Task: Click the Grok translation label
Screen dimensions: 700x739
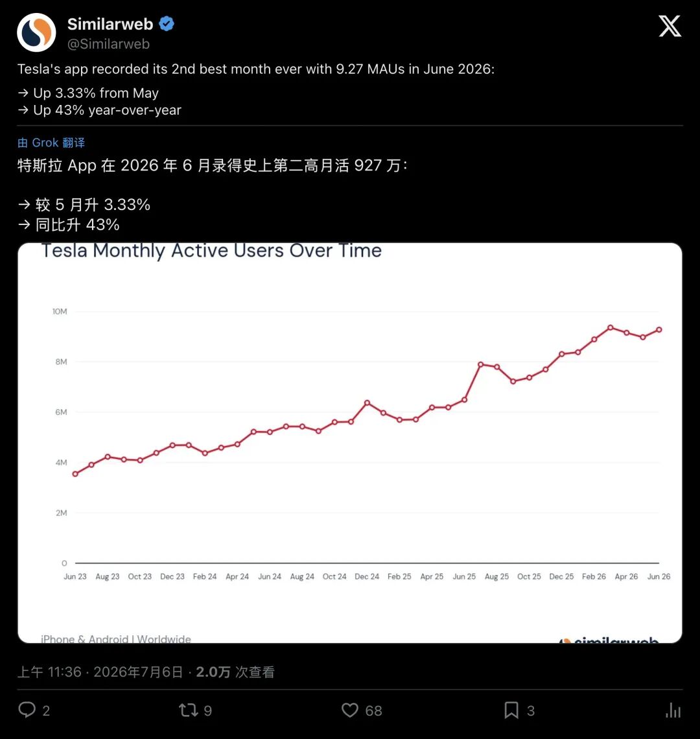Action: pyautogui.click(x=51, y=143)
